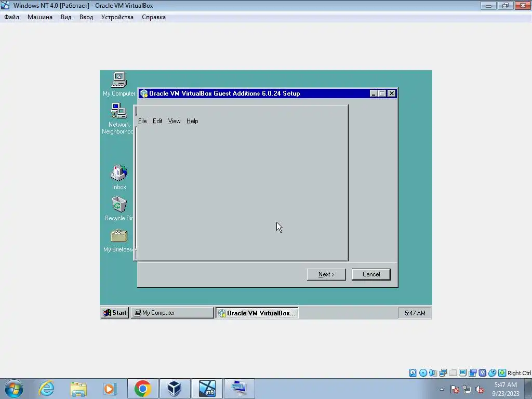Open the Edit menu in the guest window
Viewport: 532px width, 399px height.
coord(157,121)
